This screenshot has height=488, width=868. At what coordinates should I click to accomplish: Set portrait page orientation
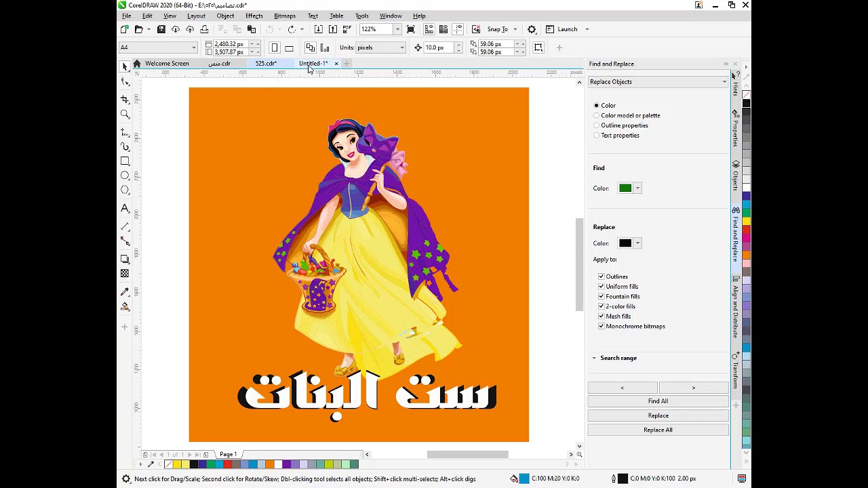(275, 47)
